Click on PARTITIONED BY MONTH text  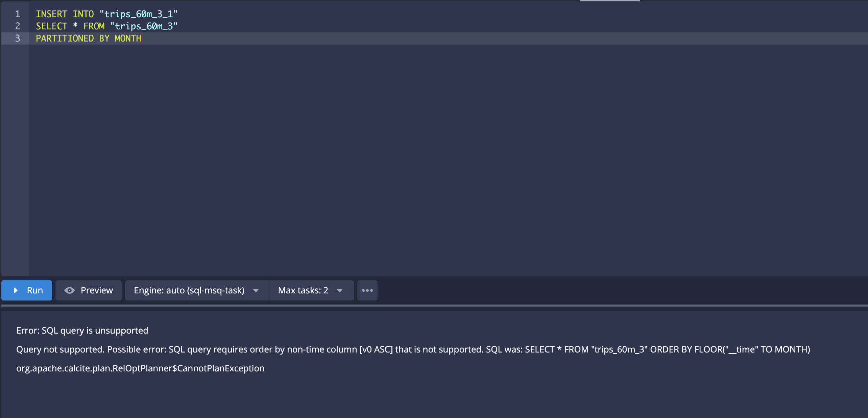point(89,38)
